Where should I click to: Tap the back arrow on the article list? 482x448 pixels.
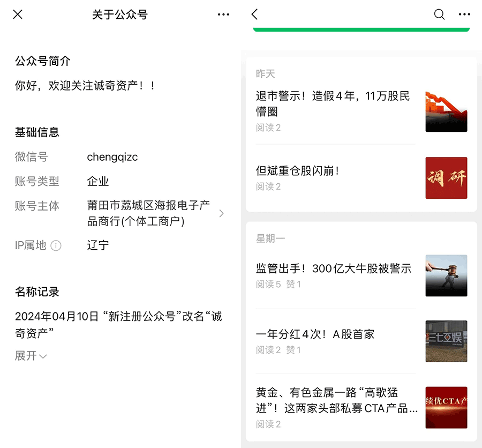click(254, 14)
